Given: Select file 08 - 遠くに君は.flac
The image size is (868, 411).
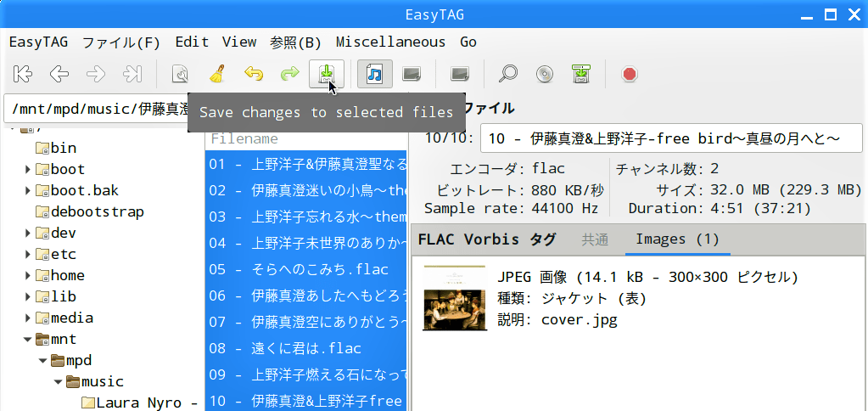Looking at the screenshot, I should tap(306, 348).
